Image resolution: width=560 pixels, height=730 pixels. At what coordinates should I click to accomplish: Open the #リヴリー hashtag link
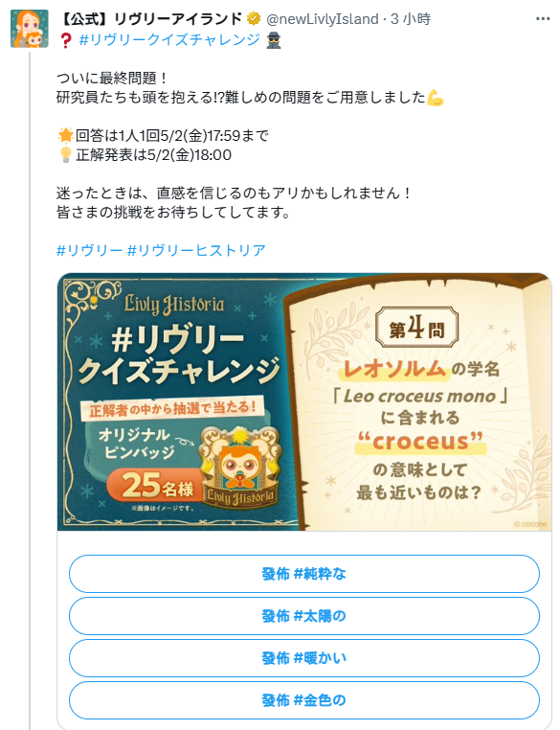tap(89, 250)
